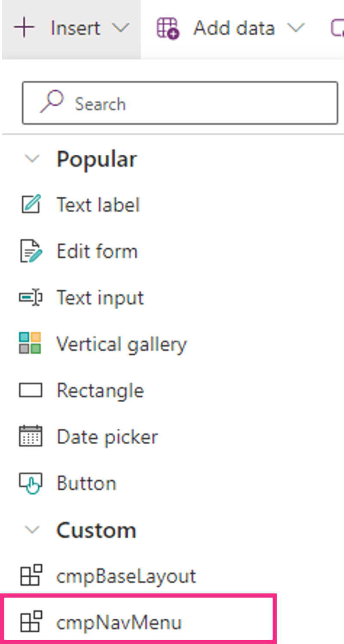Click the cmpNavMenu component icon
The width and height of the screenshot is (344, 644).
tap(31, 622)
